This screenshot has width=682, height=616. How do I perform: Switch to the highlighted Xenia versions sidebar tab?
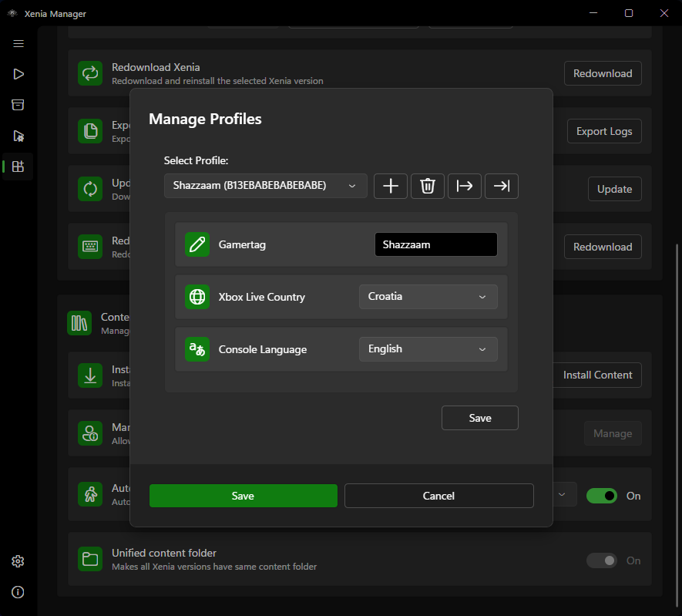click(18, 166)
